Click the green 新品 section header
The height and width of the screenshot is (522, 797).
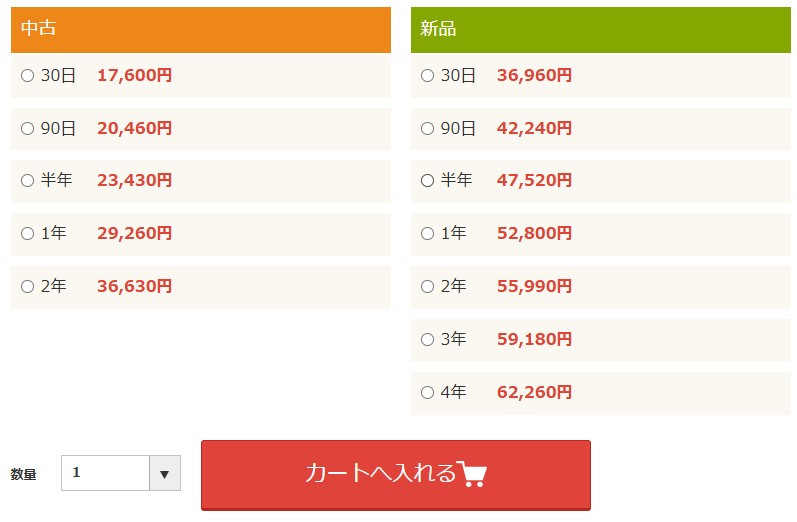(601, 29)
